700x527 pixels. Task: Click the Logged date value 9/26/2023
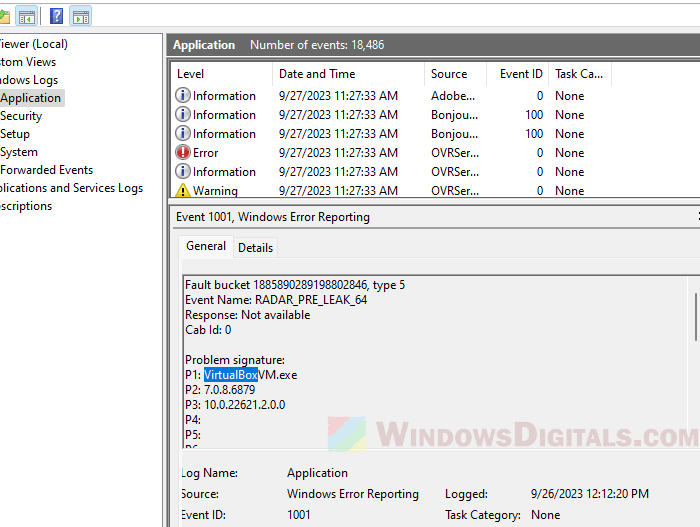(x=589, y=494)
